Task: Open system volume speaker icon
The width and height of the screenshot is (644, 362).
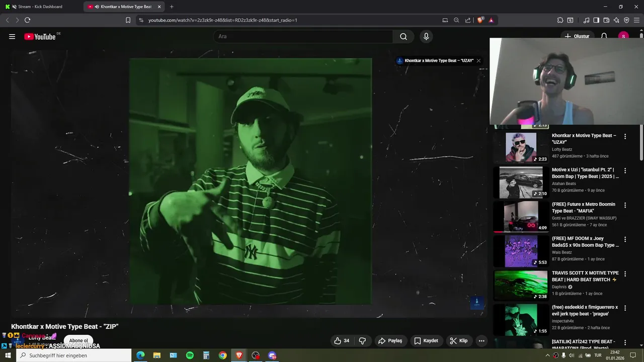Action: [571, 355]
